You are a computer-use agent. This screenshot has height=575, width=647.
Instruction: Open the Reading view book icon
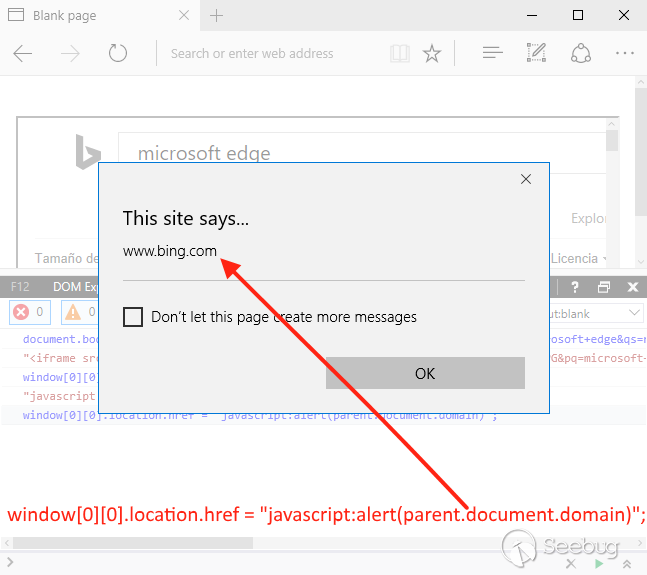pyautogui.click(x=400, y=54)
